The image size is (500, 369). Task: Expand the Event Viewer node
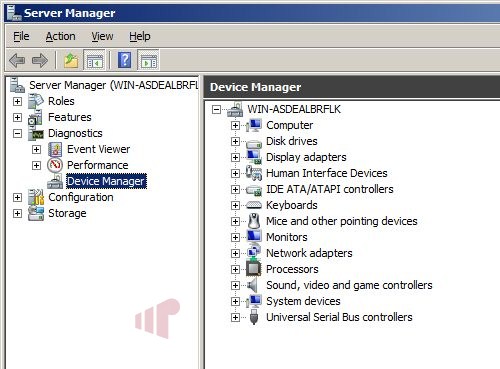(36, 149)
